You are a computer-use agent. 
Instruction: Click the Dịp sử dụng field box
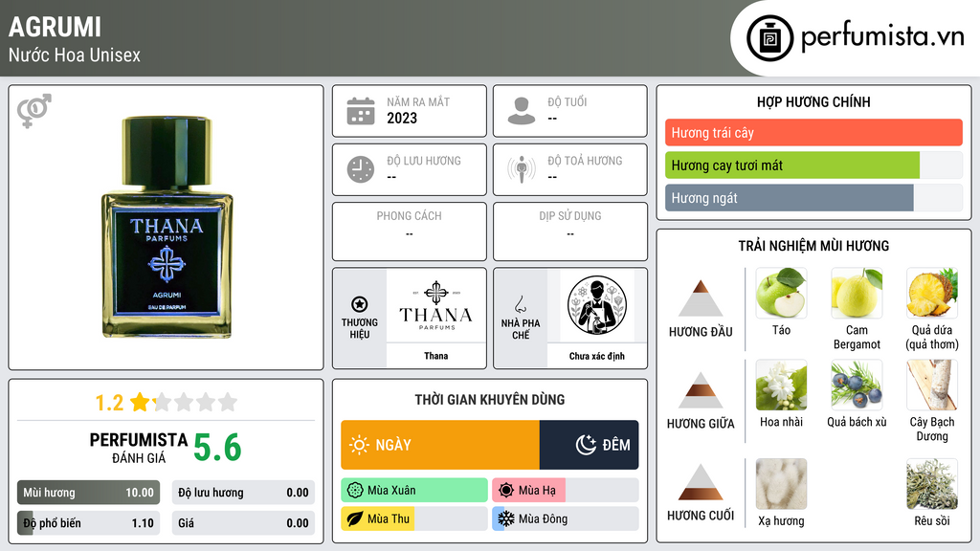tap(570, 231)
